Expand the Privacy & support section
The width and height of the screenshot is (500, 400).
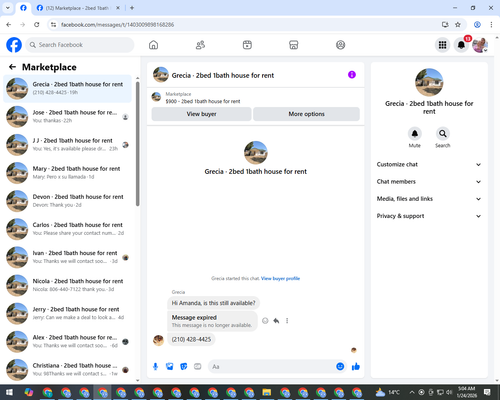pos(429,216)
